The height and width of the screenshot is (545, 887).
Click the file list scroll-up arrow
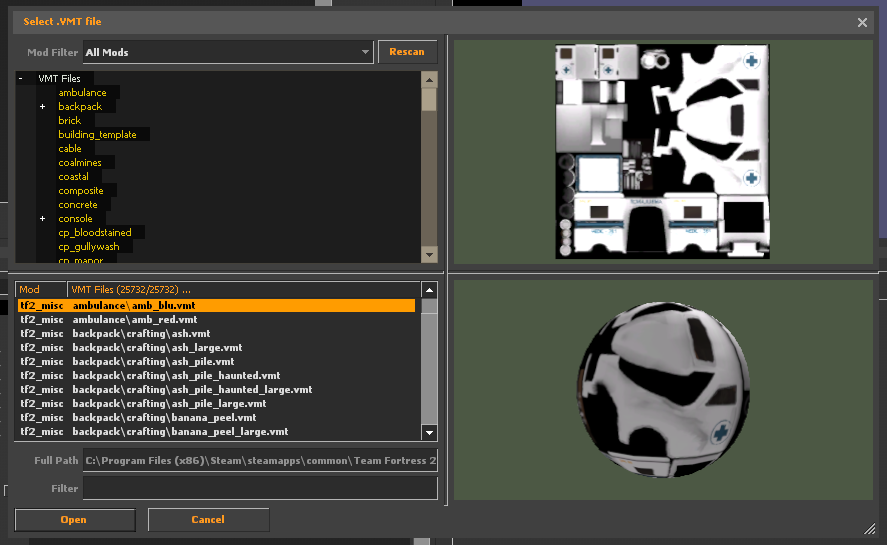(x=429, y=290)
